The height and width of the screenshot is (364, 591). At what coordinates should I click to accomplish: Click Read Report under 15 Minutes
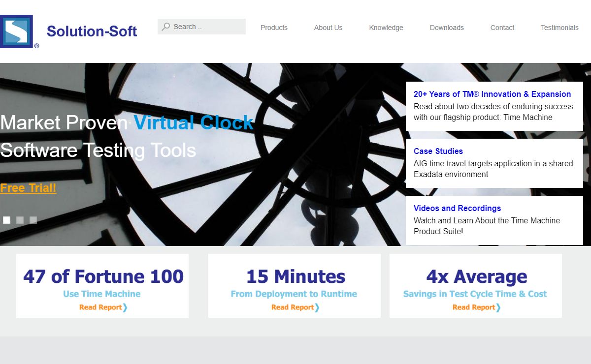293,307
